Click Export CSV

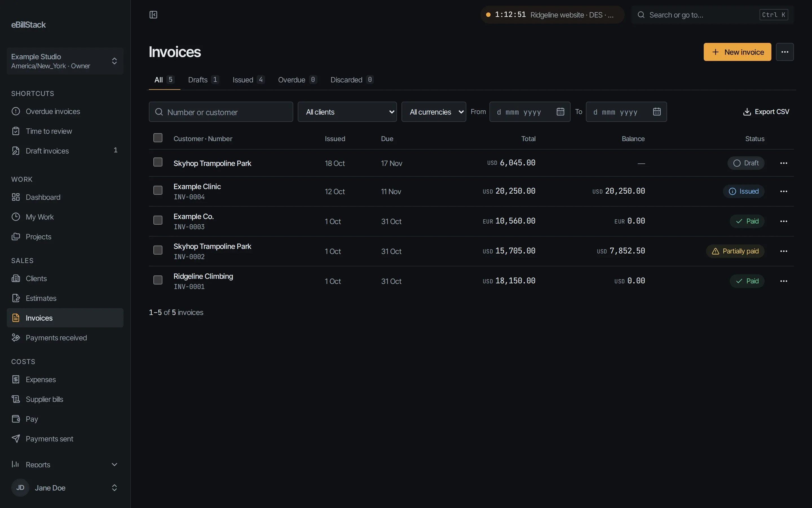tap(766, 112)
